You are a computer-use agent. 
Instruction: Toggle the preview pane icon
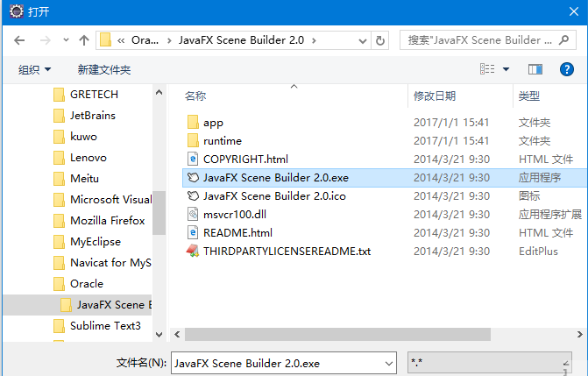coord(535,69)
